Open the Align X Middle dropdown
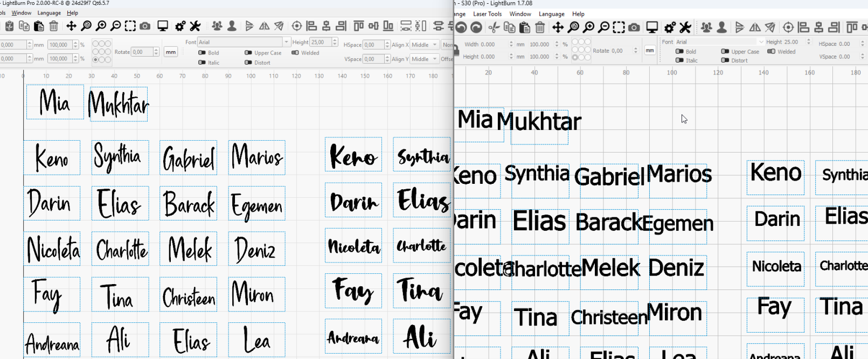Screen dimensions: 868x359 tap(425, 45)
